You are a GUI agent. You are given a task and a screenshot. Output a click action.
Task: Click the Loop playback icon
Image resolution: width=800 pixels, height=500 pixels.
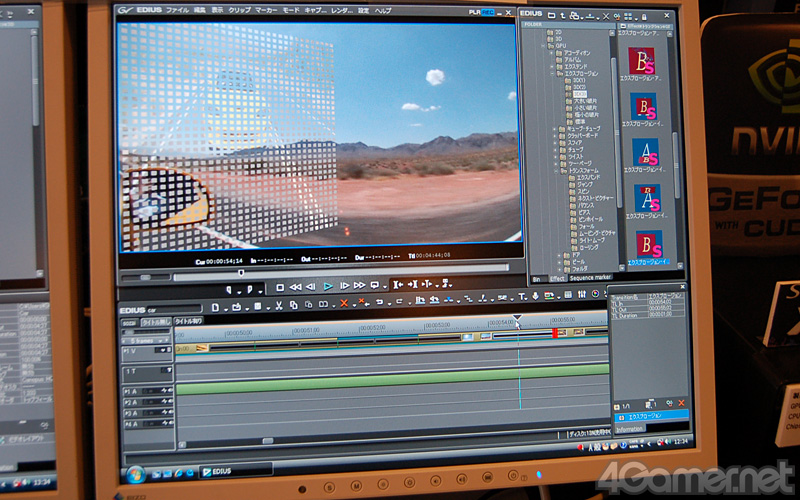(375, 285)
